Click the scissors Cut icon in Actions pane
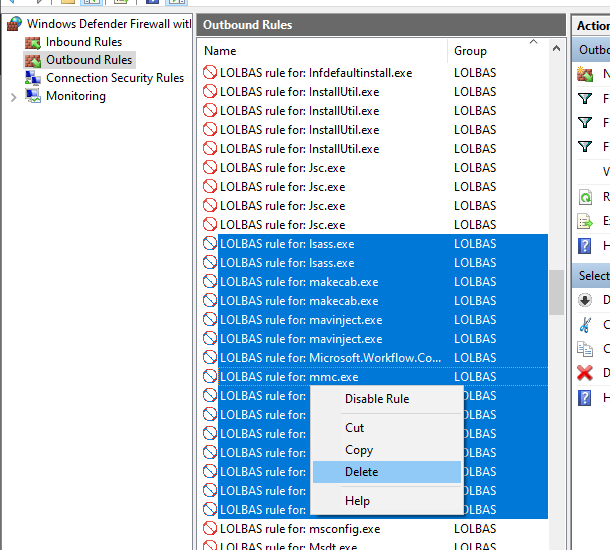The height and width of the screenshot is (550, 610). click(x=585, y=325)
